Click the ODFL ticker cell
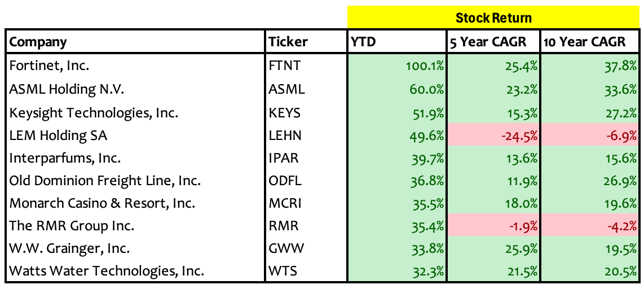644x289 pixels. [306, 181]
